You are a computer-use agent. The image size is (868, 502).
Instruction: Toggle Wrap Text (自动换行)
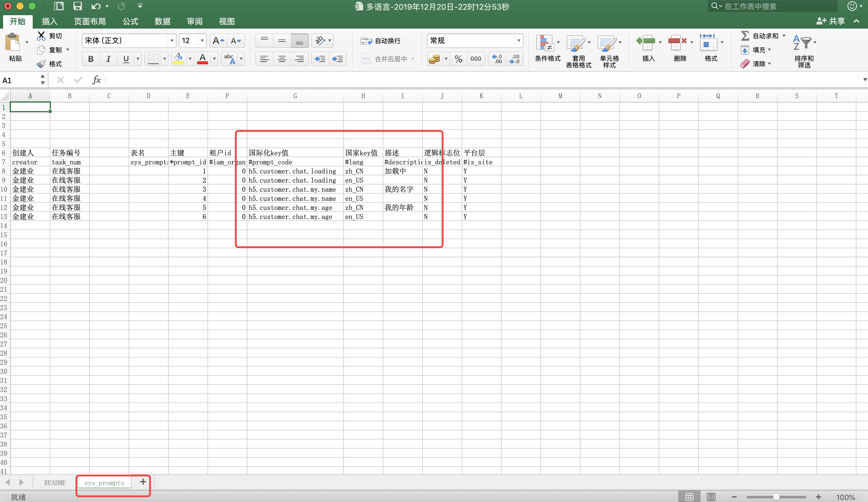[381, 41]
